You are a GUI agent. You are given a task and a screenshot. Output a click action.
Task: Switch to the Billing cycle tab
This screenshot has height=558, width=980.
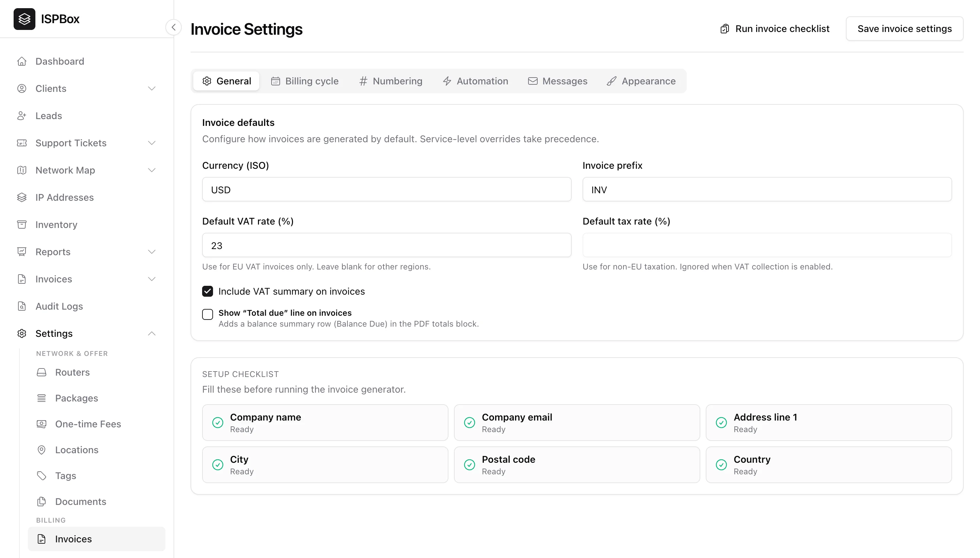(x=305, y=81)
